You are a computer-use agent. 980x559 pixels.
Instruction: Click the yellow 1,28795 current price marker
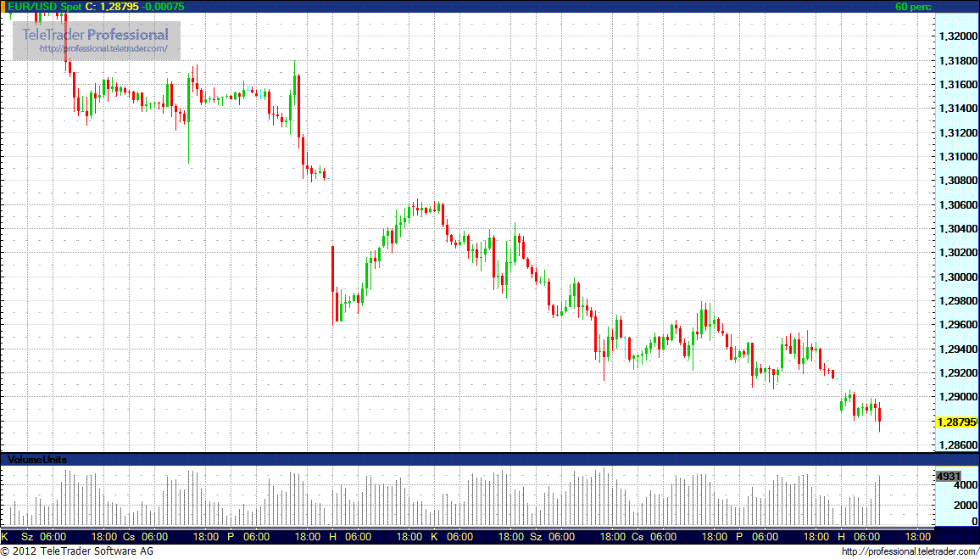[x=956, y=422]
